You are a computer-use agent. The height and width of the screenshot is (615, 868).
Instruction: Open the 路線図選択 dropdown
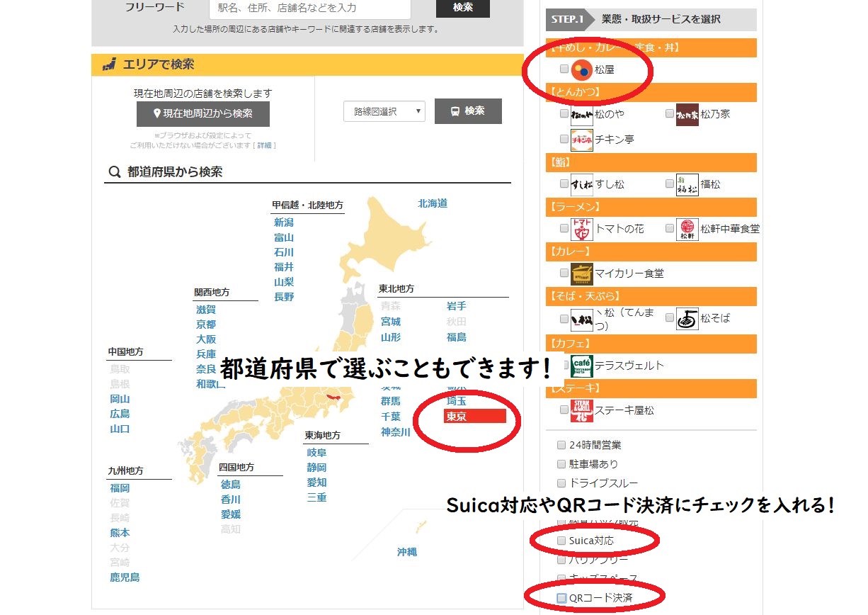[x=384, y=111]
